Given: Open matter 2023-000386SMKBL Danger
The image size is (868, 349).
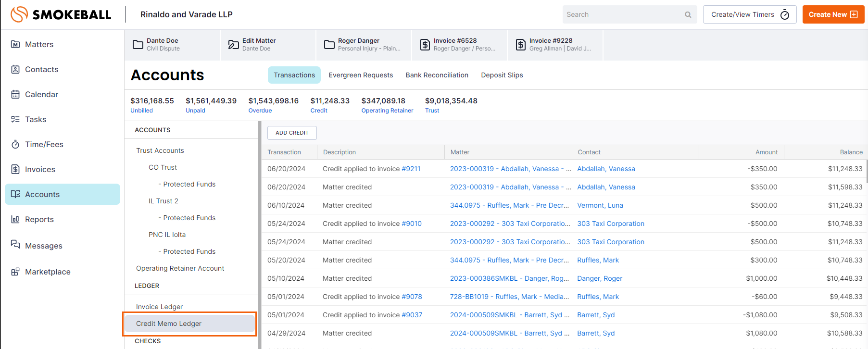Looking at the screenshot, I should tap(510, 278).
